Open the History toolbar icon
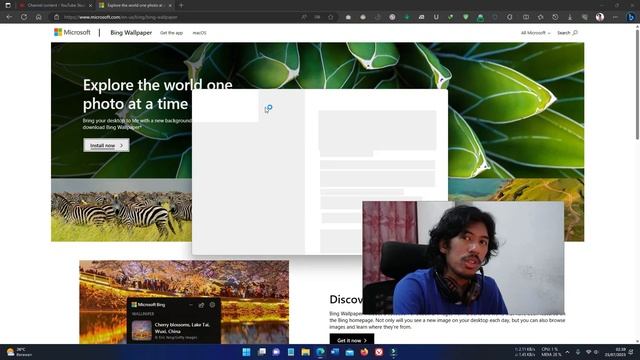This screenshot has height=360, width=640. (x=556, y=17)
